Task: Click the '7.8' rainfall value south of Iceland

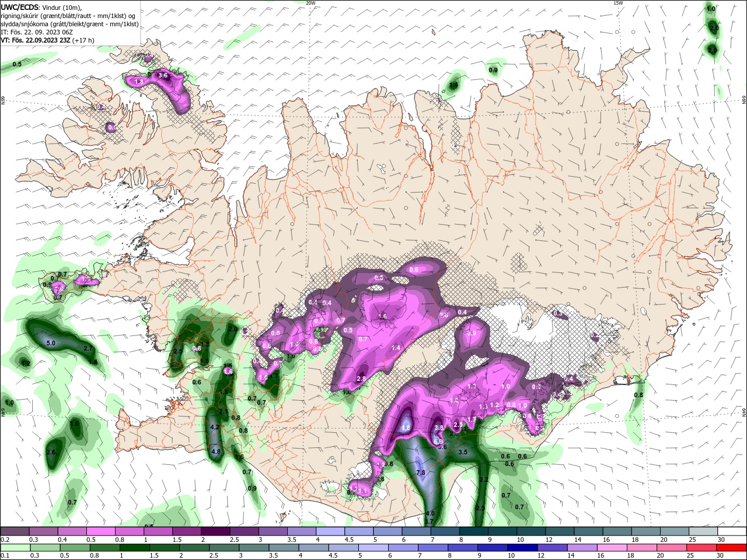Action: tap(421, 473)
